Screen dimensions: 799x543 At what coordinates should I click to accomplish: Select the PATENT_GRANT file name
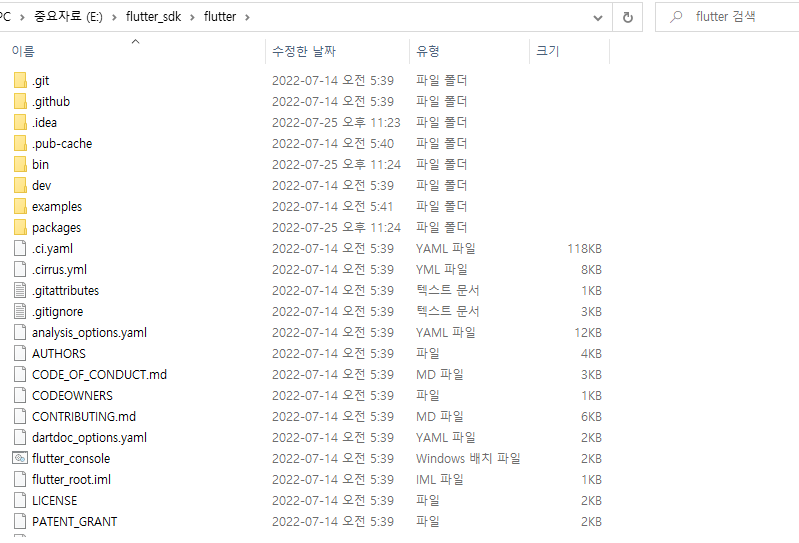point(74,522)
